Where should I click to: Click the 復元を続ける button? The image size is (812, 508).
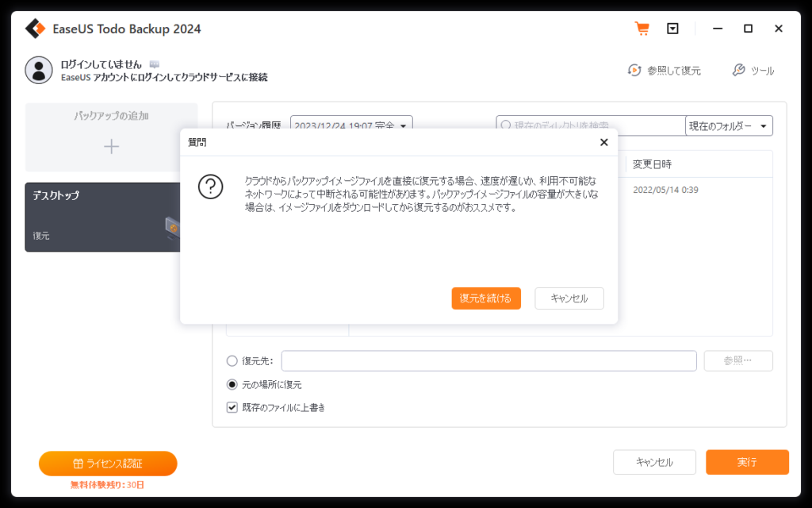(486, 298)
